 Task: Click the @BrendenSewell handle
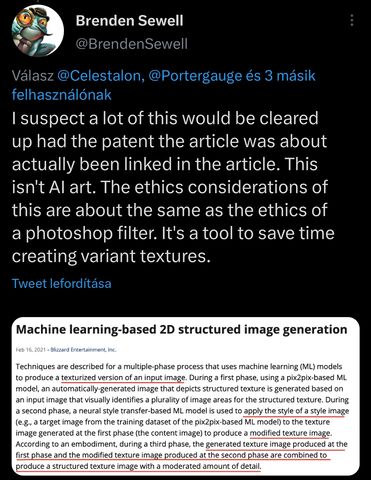click(x=132, y=44)
